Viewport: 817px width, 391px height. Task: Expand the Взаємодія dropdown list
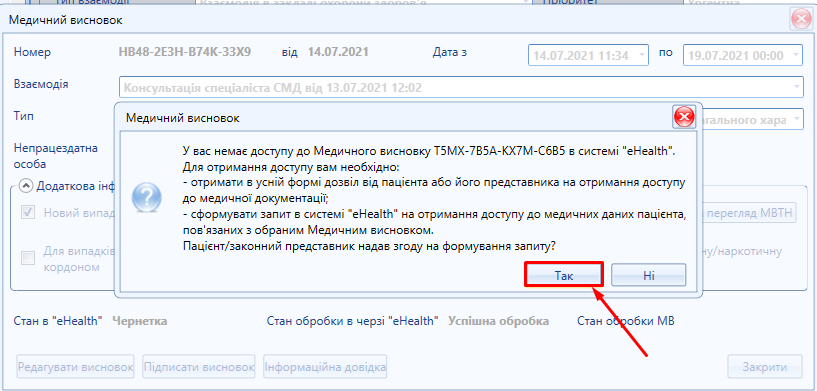click(797, 88)
